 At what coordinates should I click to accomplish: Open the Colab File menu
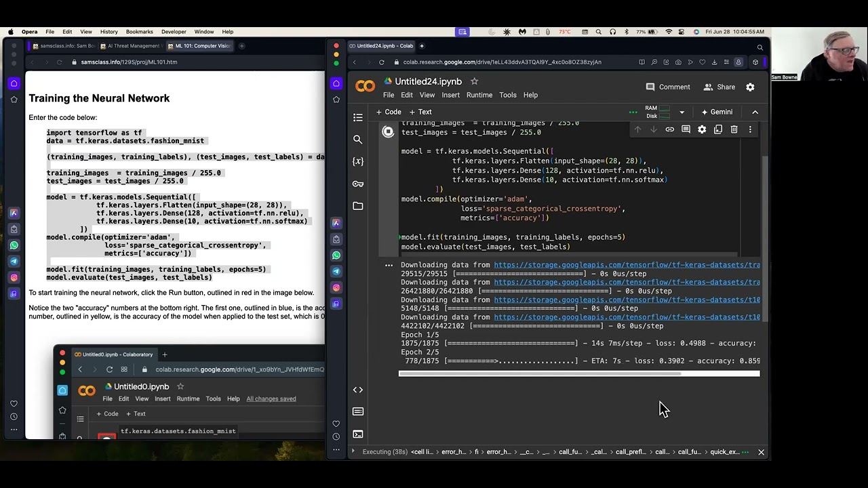tap(389, 95)
